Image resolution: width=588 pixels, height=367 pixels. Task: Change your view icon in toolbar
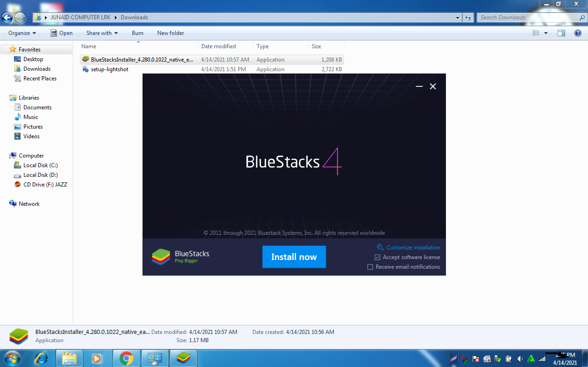(536, 33)
